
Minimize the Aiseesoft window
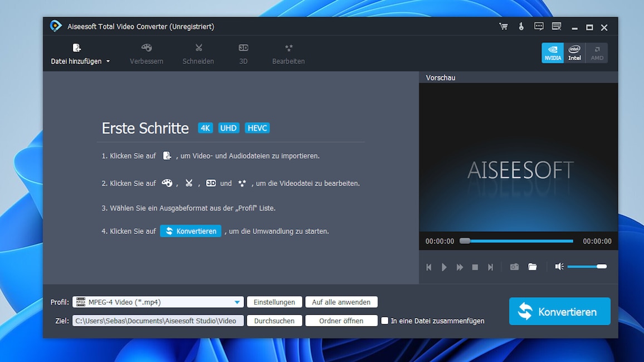click(574, 28)
